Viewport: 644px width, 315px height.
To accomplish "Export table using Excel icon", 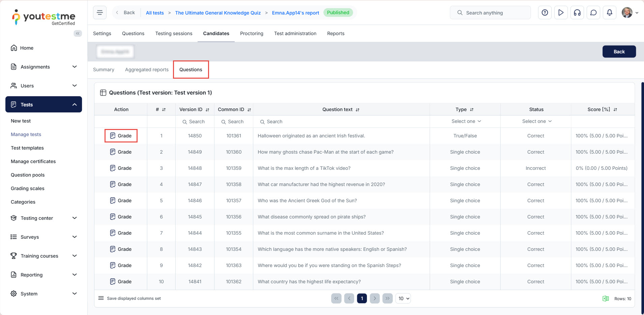I will pos(606,298).
